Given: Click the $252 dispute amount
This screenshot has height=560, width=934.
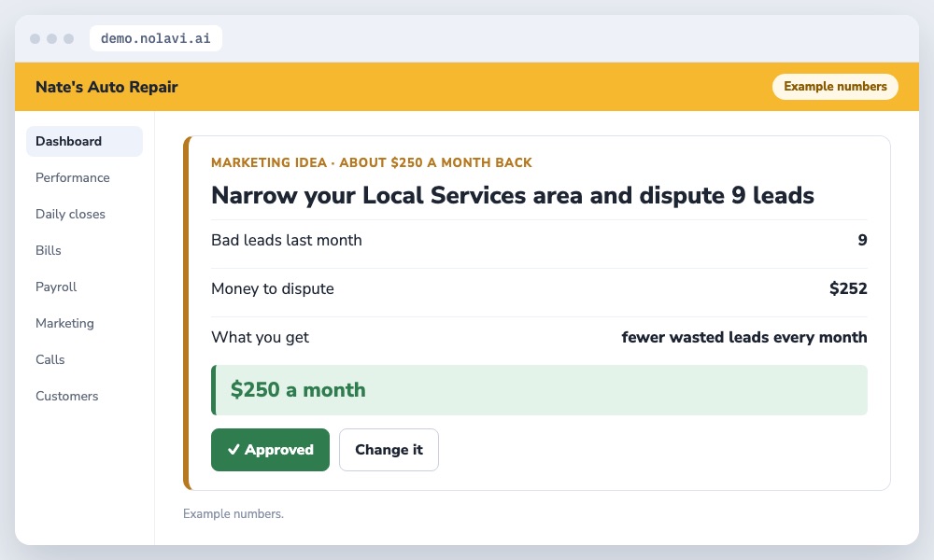Looking at the screenshot, I should pos(848,288).
